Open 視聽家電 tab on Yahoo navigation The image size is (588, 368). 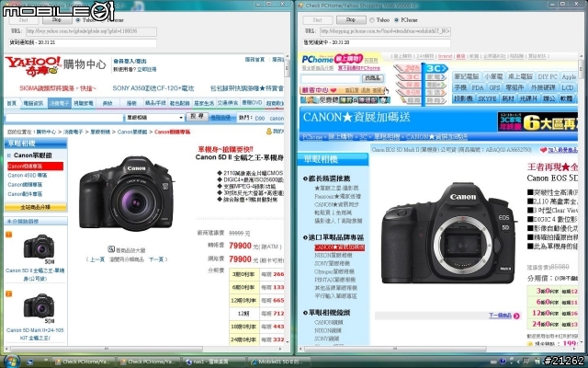(84, 103)
